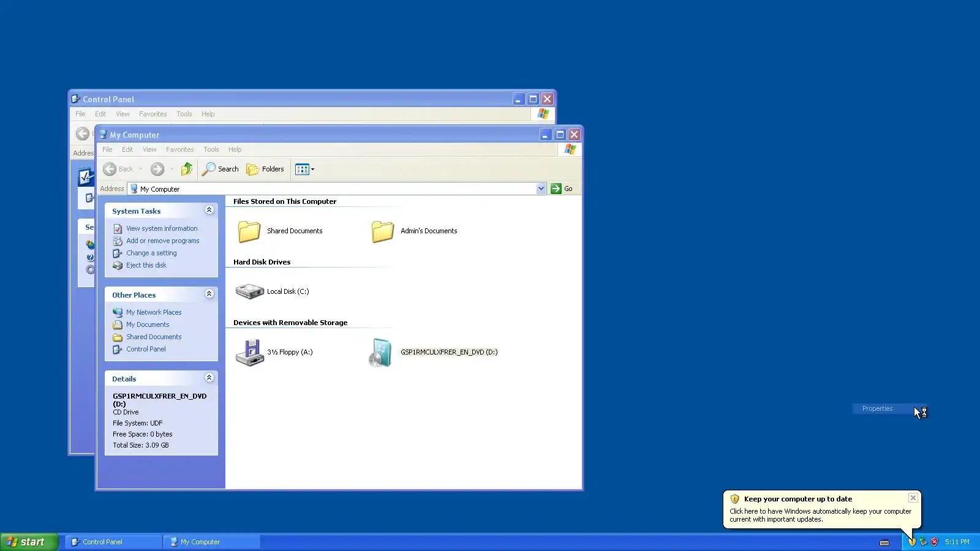Screen dimensions: 980x551
Task: Select the Shared Documents folder icon
Action: [x=249, y=231]
